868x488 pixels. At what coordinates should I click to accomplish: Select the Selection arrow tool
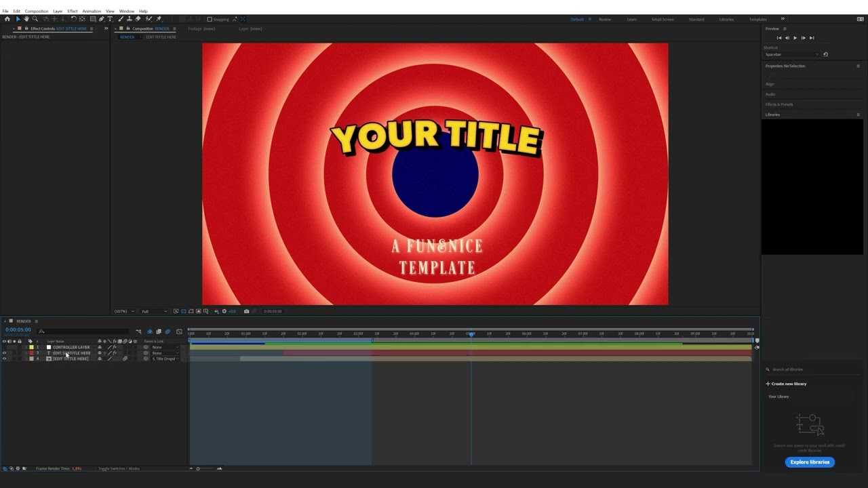pyautogui.click(x=18, y=19)
